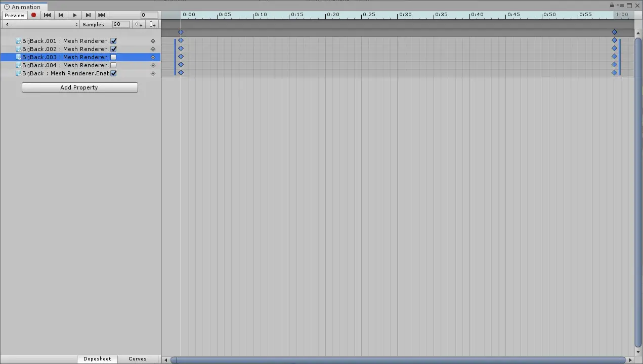Switch to the Curves view
This screenshot has width=643, height=364.
coord(138,359)
